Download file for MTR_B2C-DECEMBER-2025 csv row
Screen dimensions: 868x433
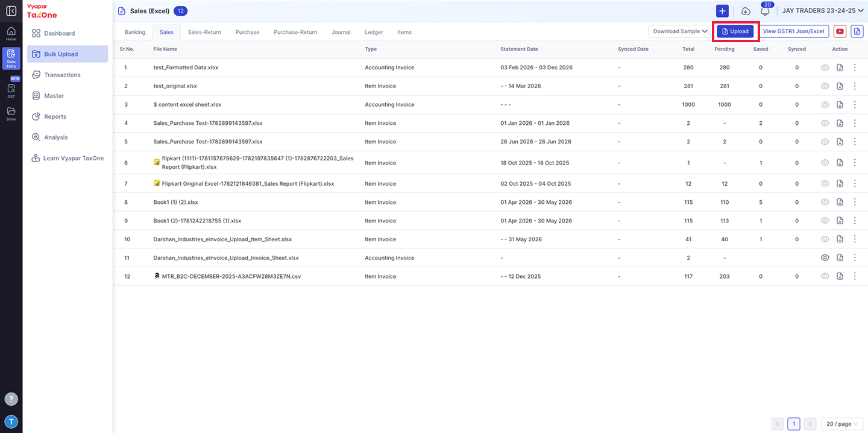tap(840, 277)
